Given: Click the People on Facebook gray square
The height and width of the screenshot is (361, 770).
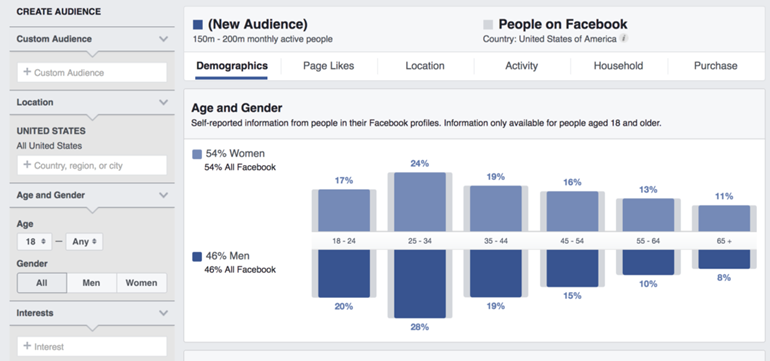Looking at the screenshot, I should 488,25.
